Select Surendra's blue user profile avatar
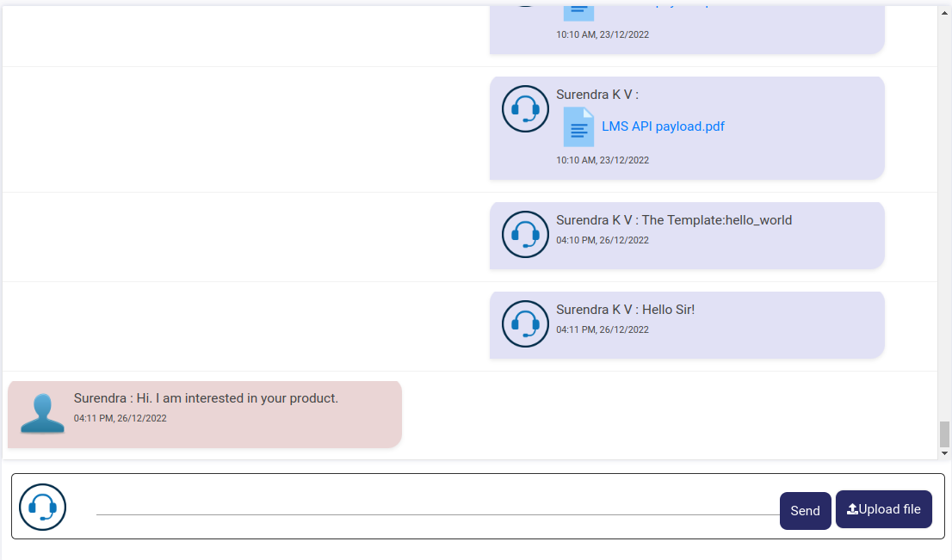 (x=42, y=414)
